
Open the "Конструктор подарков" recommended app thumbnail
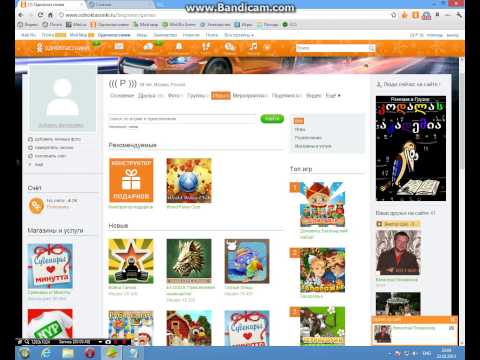(x=131, y=180)
